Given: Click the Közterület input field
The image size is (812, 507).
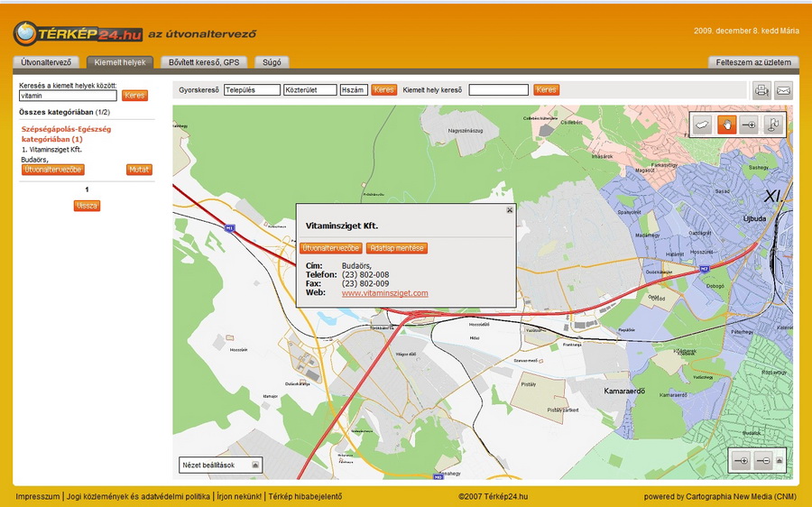Looking at the screenshot, I should (x=310, y=90).
